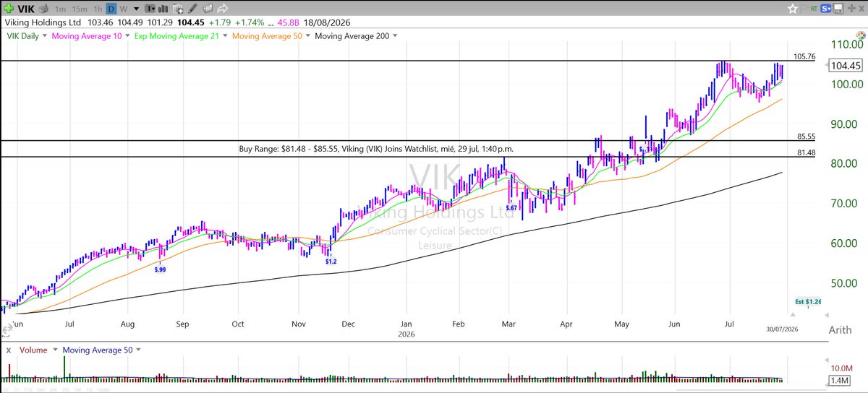868x393 pixels.
Task: Click the news icon beside VIK symbol
Action: point(43,9)
